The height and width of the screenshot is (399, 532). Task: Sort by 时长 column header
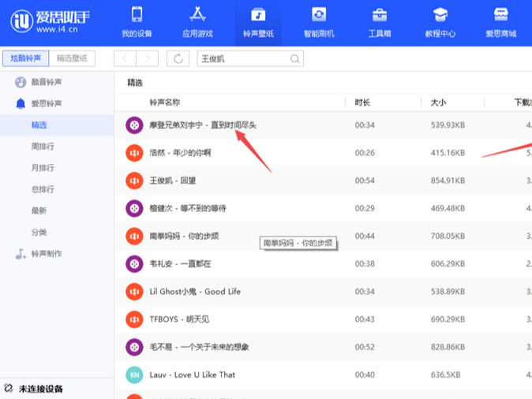click(362, 103)
